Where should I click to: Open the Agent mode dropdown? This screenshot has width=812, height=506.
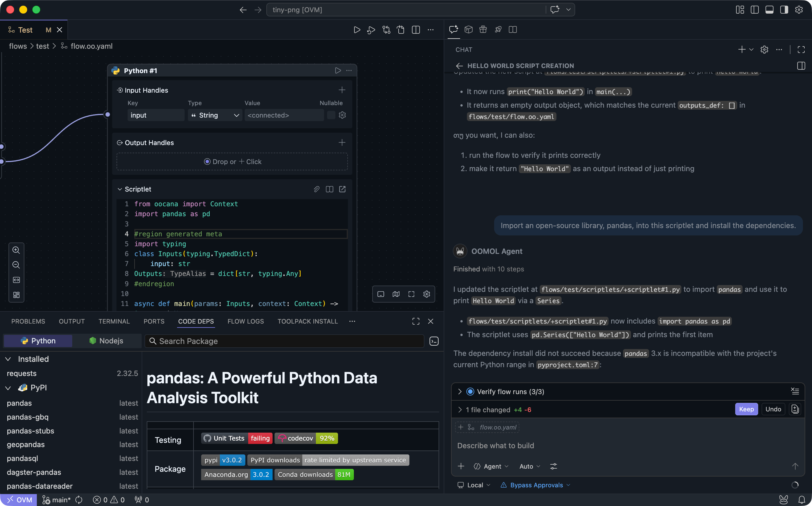coord(492,466)
